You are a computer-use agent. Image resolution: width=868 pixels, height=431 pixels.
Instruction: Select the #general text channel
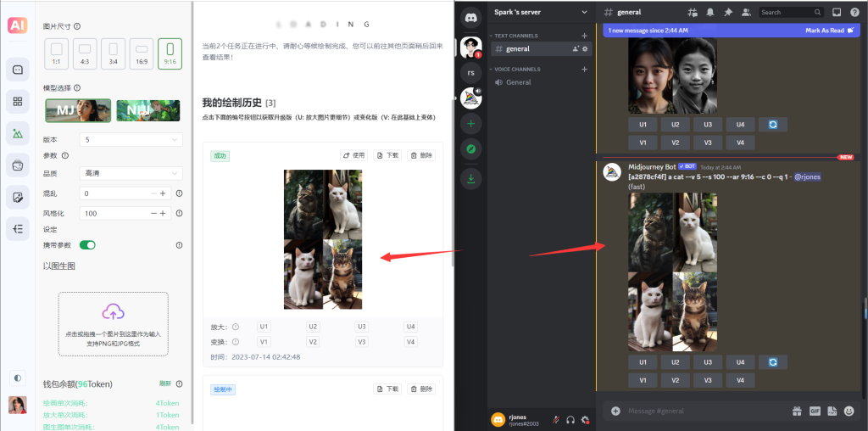tap(518, 49)
